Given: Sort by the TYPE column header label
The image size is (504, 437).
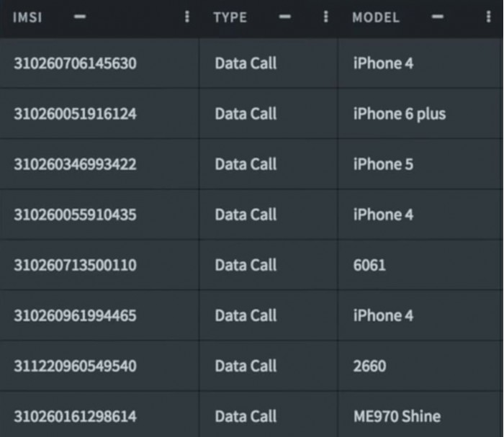Looking at the screenshot, I should click(230, 17).
